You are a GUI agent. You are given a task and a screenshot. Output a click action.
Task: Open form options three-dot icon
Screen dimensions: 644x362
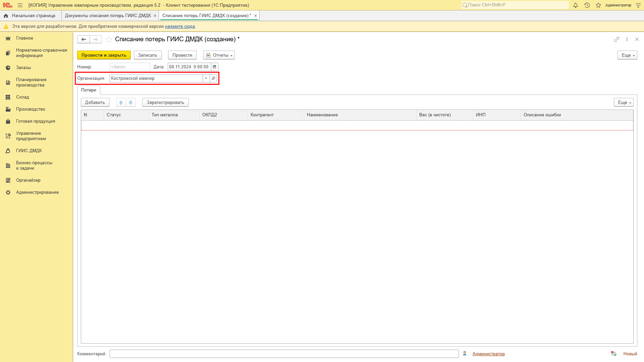[627, 39]
